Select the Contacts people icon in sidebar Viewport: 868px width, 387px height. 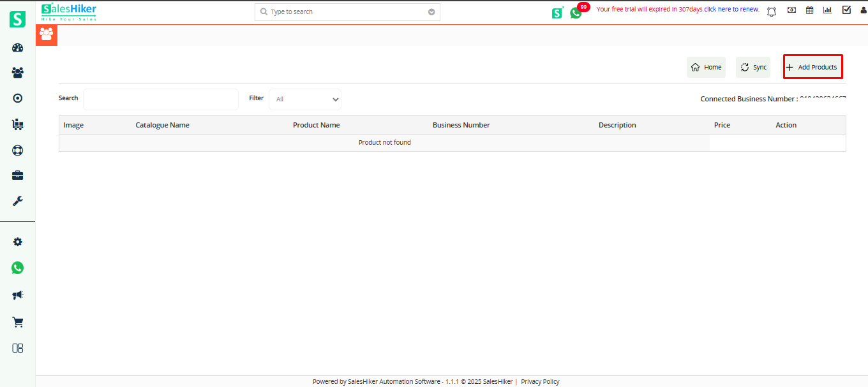[x=17, y=72]
